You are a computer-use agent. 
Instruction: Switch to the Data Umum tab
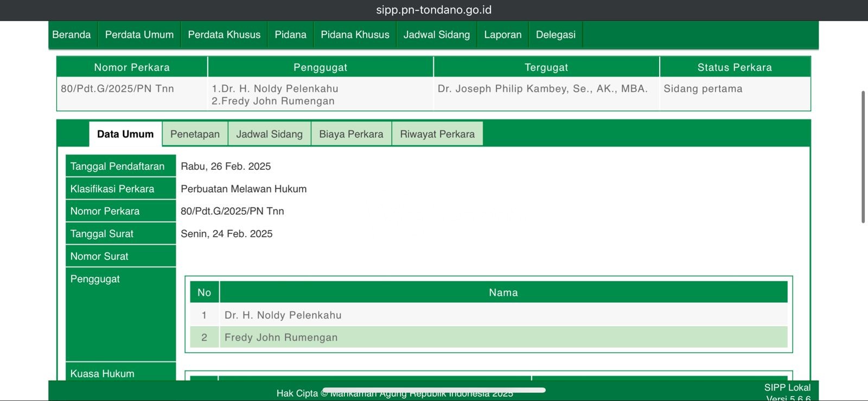[x=125, y=134]
